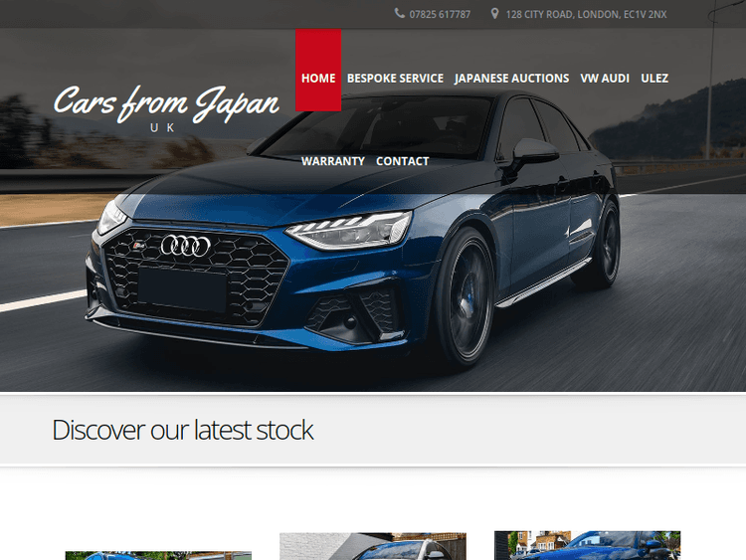The width and height of the screenshot is (746, 560).
Task: Open the leftmost stock car thumbnail
Action: pyautogui.click(x=158, y=556)
